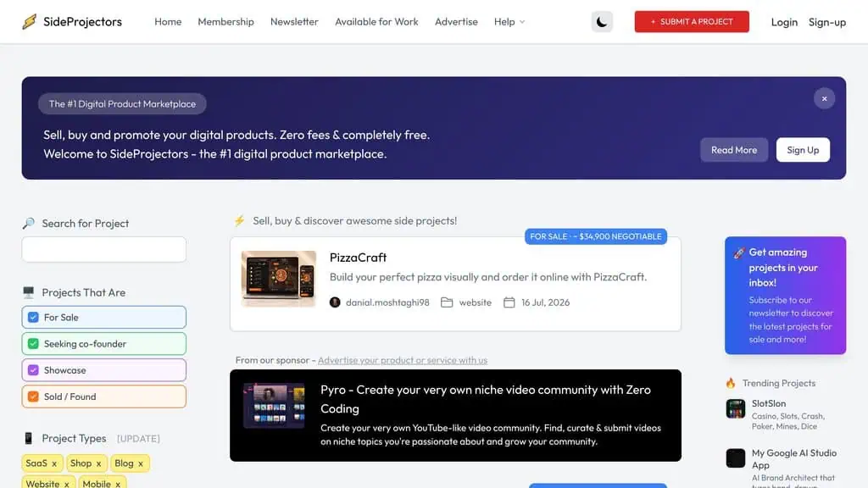Image resolution: width=868 pixels, height=488 pixels.
Task: Expand the Help dropdown menu
Action: pyautogui.click(x=509, y=21)
